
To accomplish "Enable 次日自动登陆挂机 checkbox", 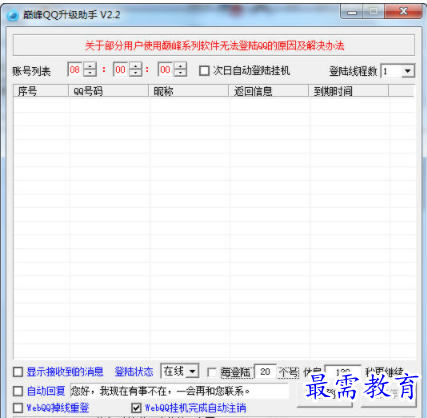I will (x=204, y=71).
